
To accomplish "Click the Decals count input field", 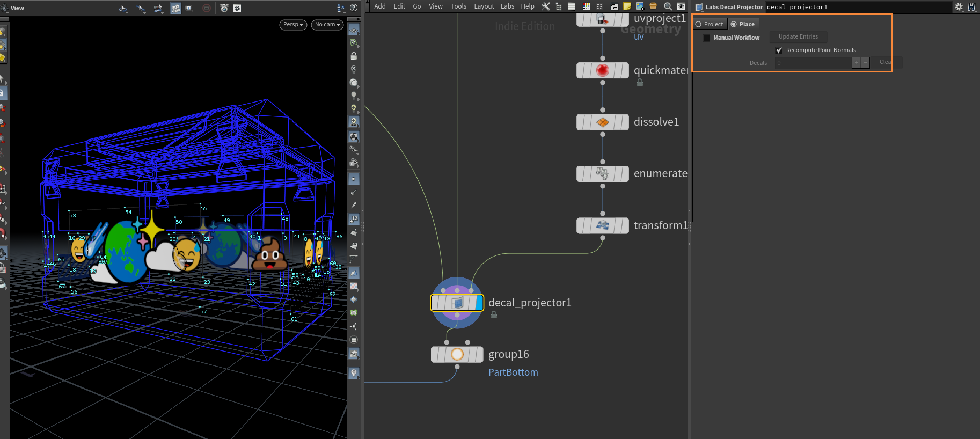I will [813, 63].
